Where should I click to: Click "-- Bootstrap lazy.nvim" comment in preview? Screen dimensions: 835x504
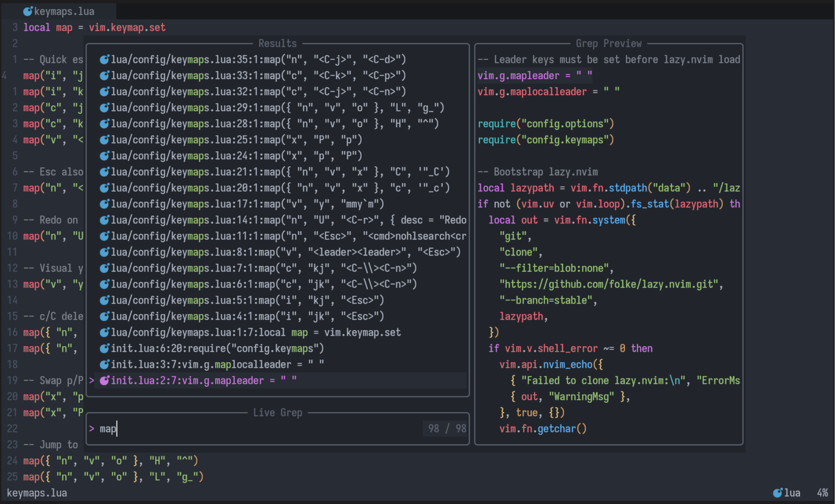click(538, 172)
